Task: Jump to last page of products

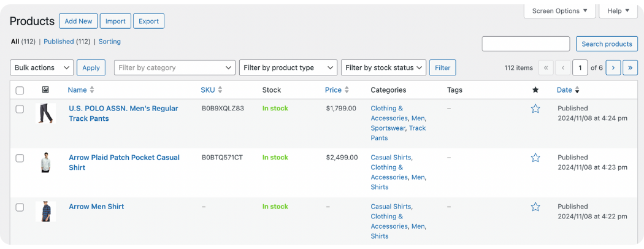Action: pos(630,67)
